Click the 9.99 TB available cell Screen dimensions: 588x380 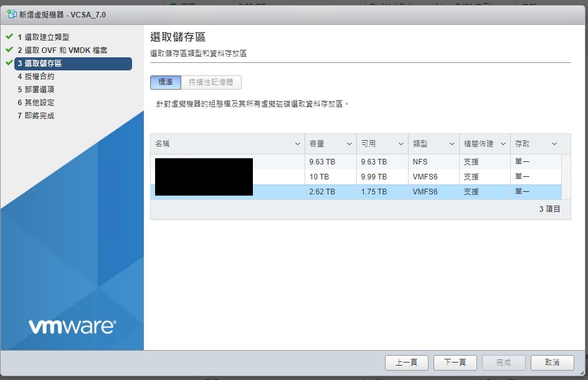coord(374,177)
